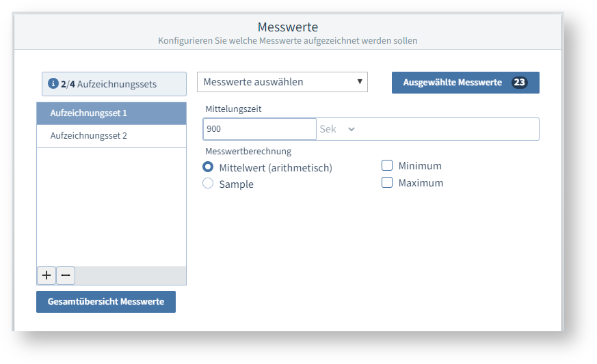The image size is (597, 364).
Task: Click the Mittelungszeit field label
Action: coord(233,109)
